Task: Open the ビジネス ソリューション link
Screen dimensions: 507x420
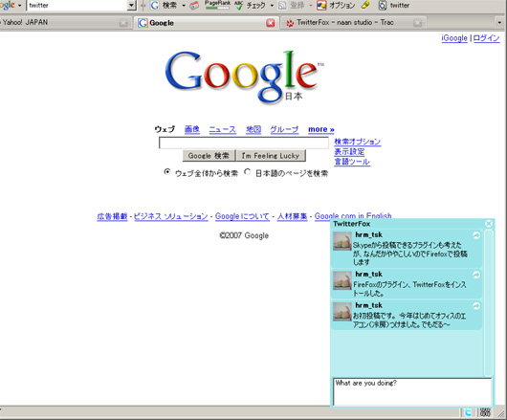Action: pos(170,216)
